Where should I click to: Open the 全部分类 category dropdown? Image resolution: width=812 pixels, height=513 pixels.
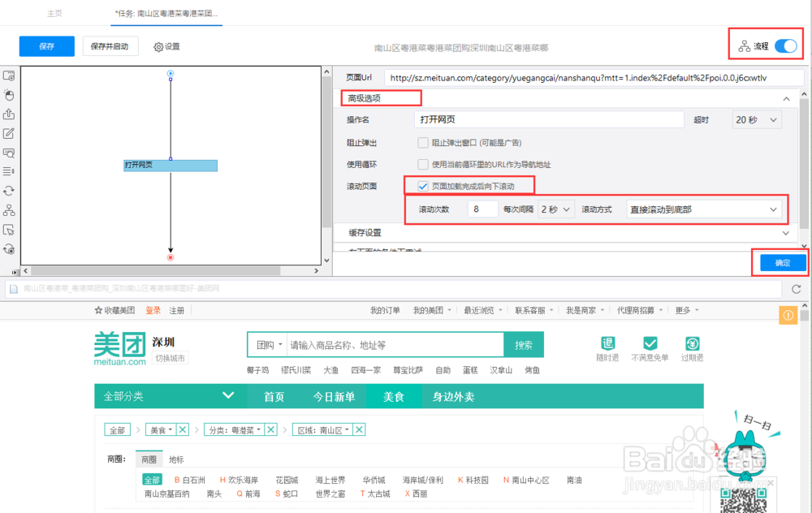point(169,396)
